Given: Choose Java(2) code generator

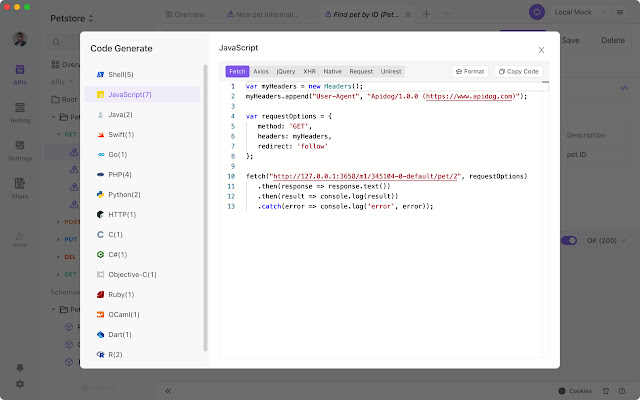Looking at the screenshot, I should (x=142, y=114).
